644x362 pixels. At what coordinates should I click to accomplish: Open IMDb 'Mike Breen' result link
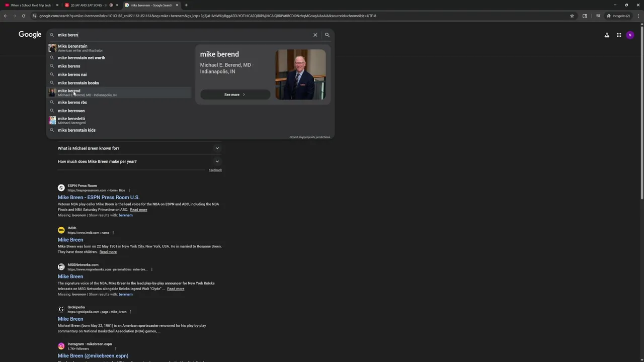click(70, 240)
